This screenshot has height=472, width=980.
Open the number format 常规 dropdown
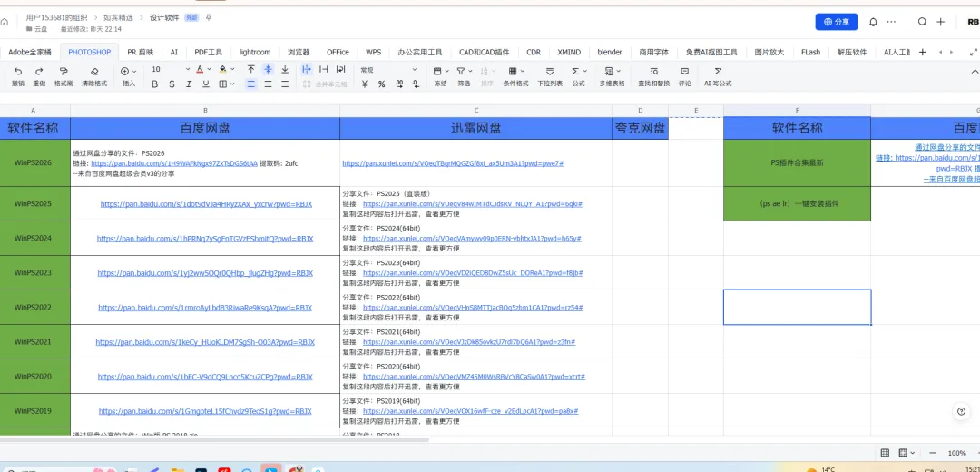coord(387,69)
